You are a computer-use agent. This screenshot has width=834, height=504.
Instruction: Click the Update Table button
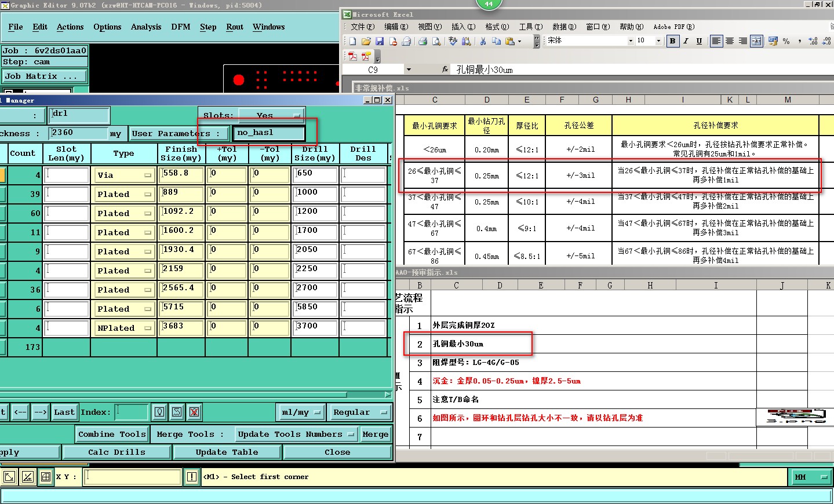(x=227, y=452)
